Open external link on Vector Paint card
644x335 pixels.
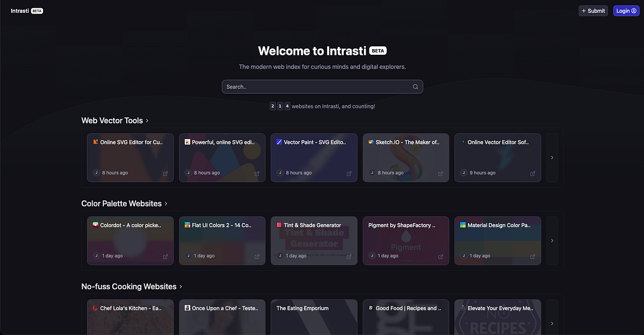[x=349, y=174]
